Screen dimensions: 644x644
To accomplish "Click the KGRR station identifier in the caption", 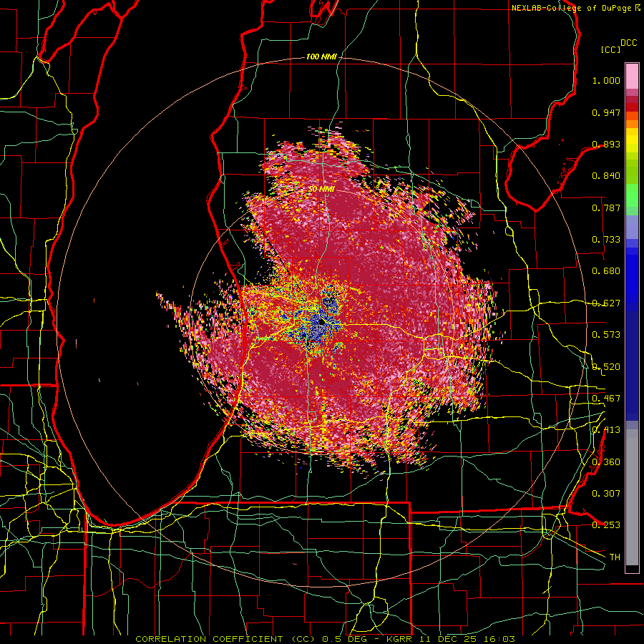I will (399, 639).
